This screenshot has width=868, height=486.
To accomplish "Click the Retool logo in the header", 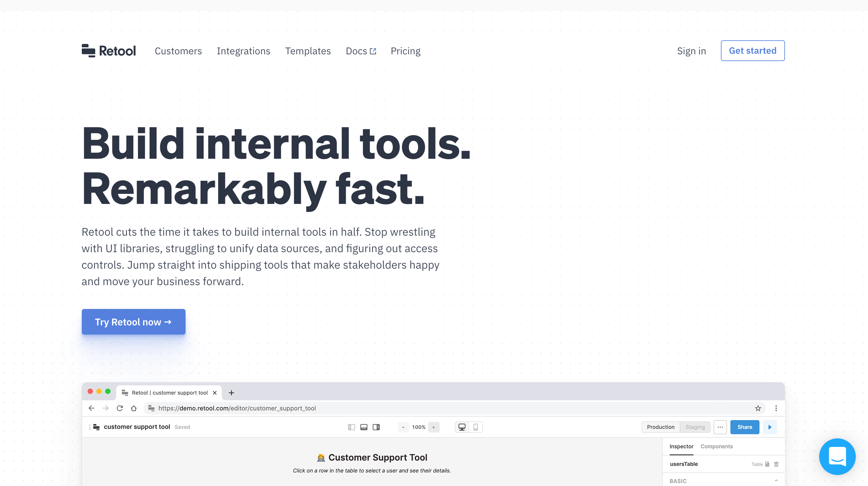I will 109,51.
